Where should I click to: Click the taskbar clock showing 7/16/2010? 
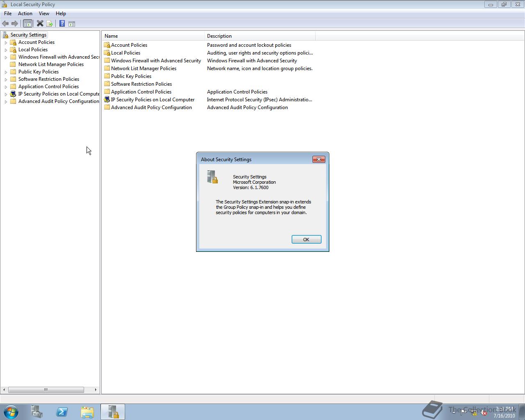tap(504, 412)
